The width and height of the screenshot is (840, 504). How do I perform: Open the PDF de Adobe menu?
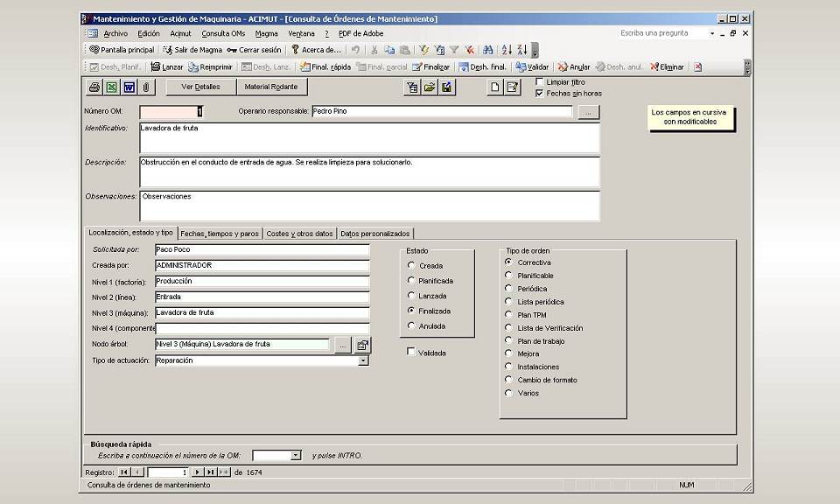[x=361, y=33]
